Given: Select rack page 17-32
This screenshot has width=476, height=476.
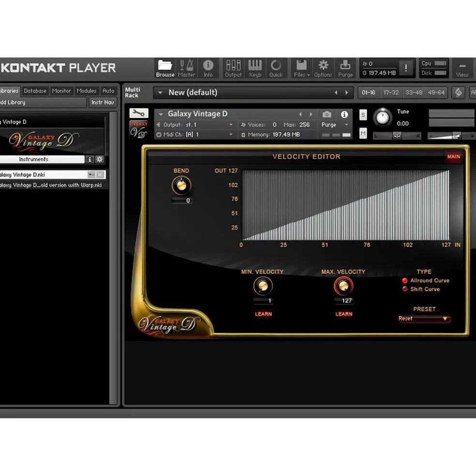Looking at the screenshot, I should (x=391, y=93).
